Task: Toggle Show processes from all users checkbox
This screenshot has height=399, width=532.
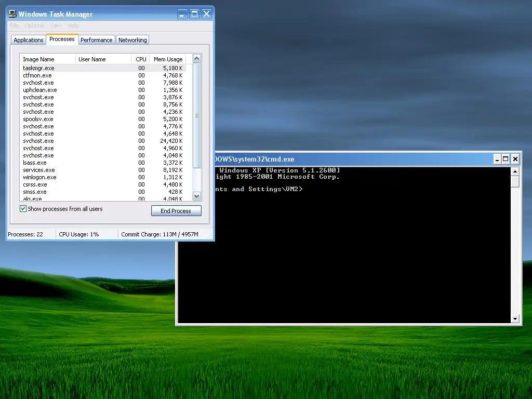Action: (x=23, y=209)
